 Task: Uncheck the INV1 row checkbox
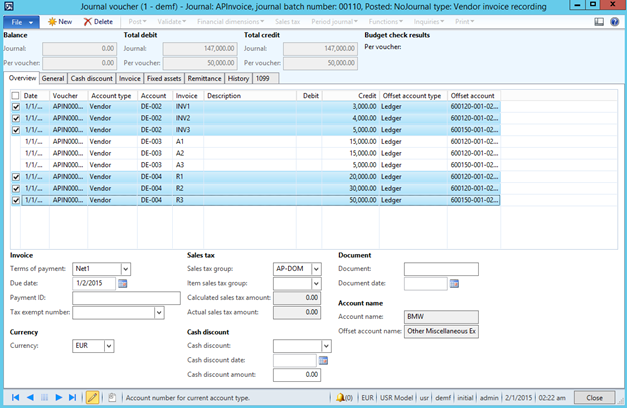pyautogui.click(x=15, y=107)
